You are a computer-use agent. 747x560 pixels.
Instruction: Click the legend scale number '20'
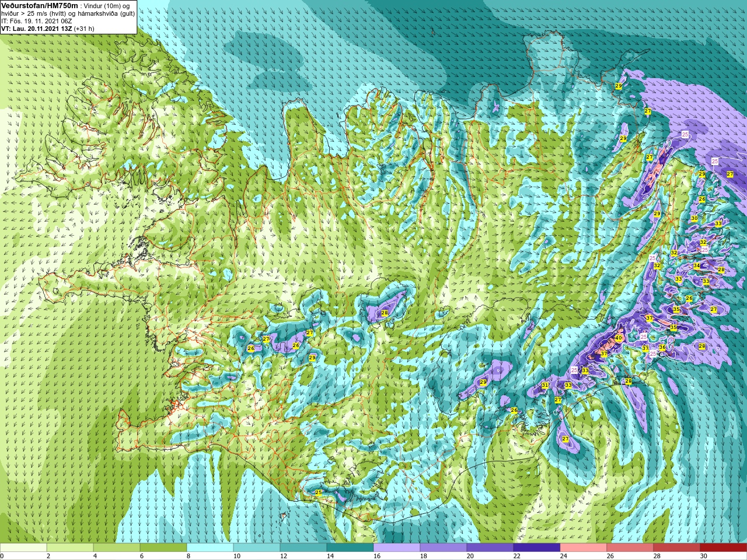470,556
